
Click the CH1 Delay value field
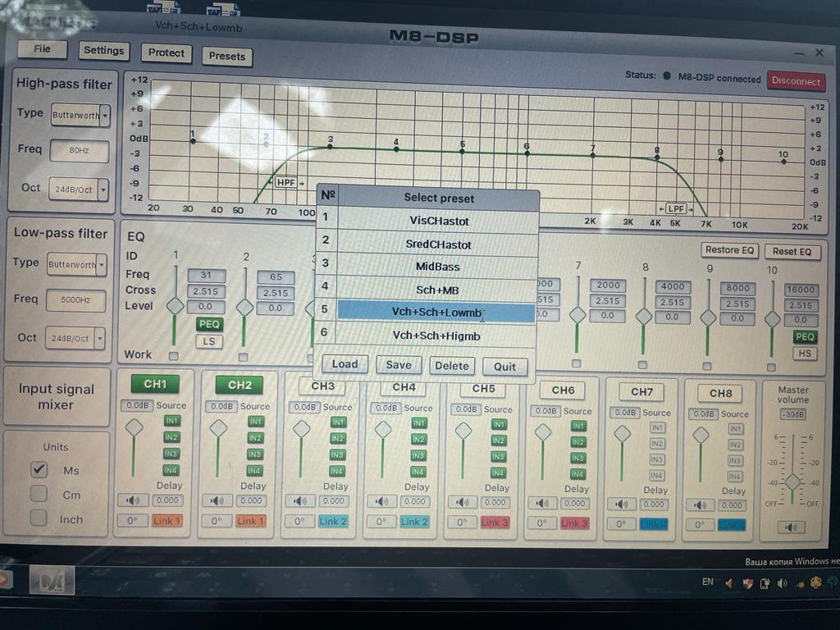(167, 500)
